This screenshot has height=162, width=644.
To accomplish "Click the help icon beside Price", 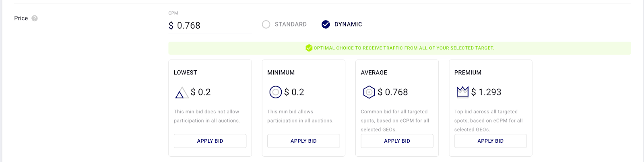I will tap(35, 18).
